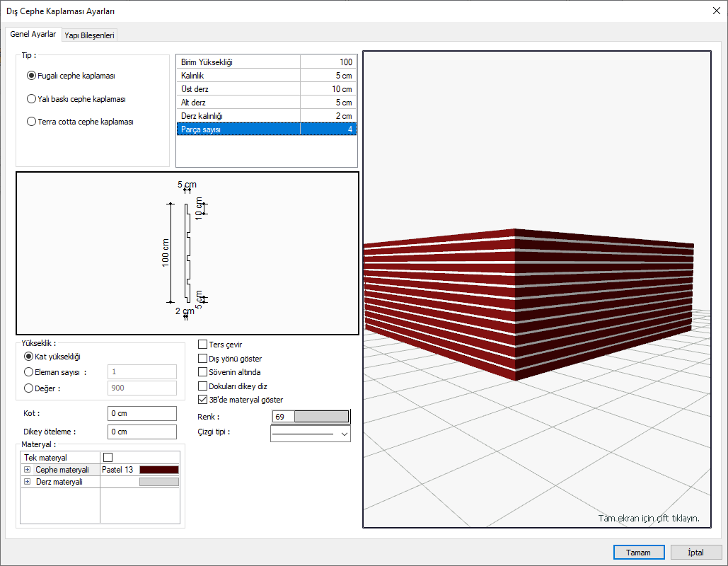The image size is (728, 566).
Task: Open the Çizgi tipi dropdown
Action: pyautogui.click(x=344, y=433)
